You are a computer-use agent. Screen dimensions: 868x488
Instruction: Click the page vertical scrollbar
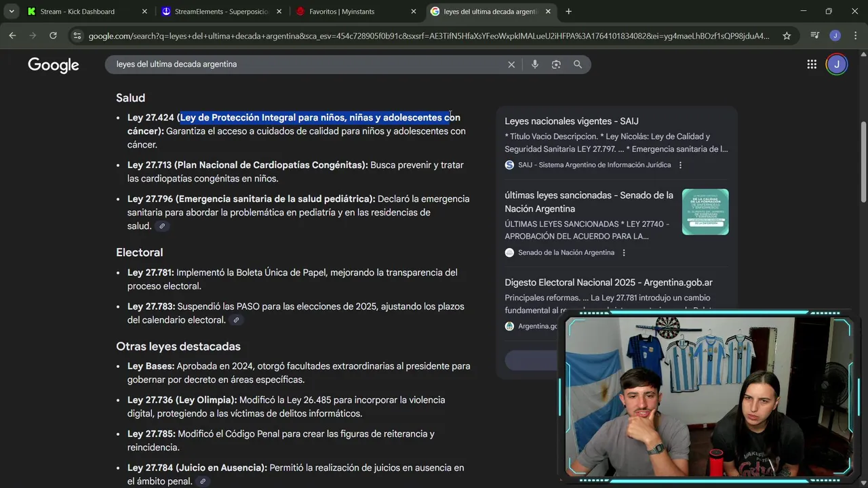[863, 163]
